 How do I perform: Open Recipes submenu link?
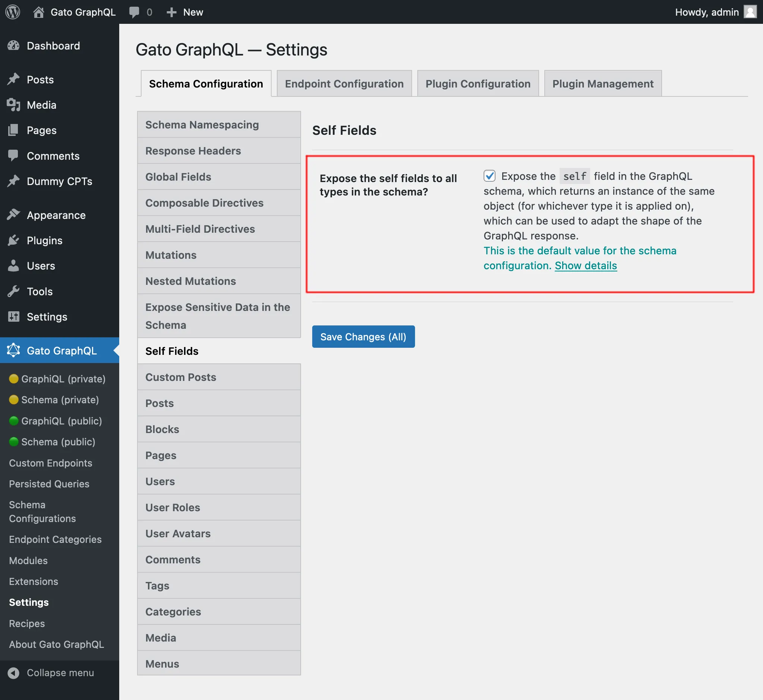tap(27, 624)
